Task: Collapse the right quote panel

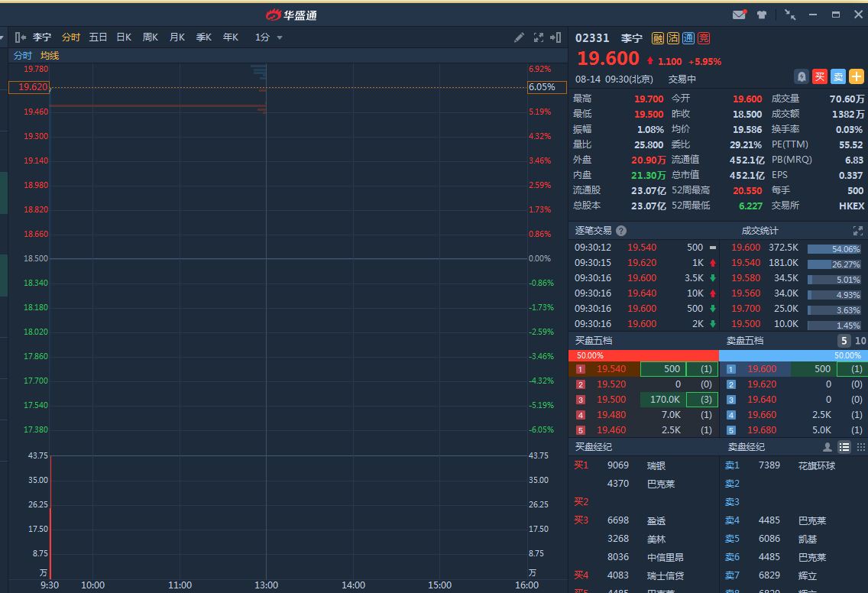Action: click(555, 37)
